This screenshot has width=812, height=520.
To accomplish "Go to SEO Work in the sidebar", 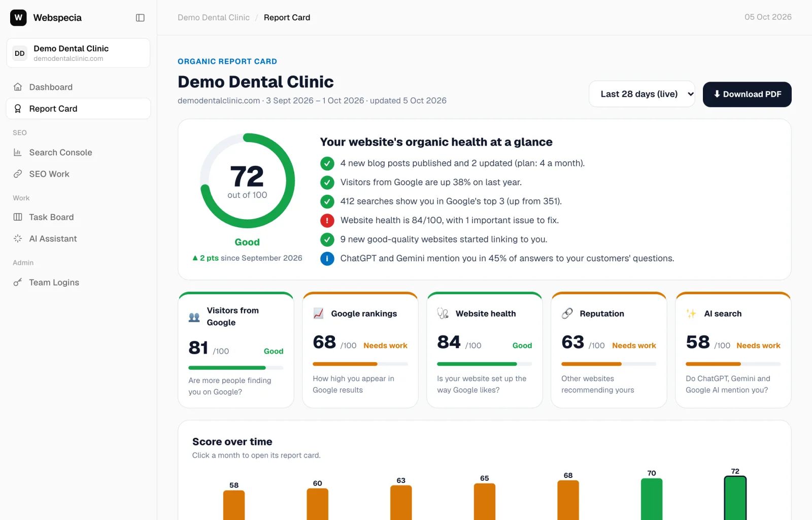I will (78, 174).
